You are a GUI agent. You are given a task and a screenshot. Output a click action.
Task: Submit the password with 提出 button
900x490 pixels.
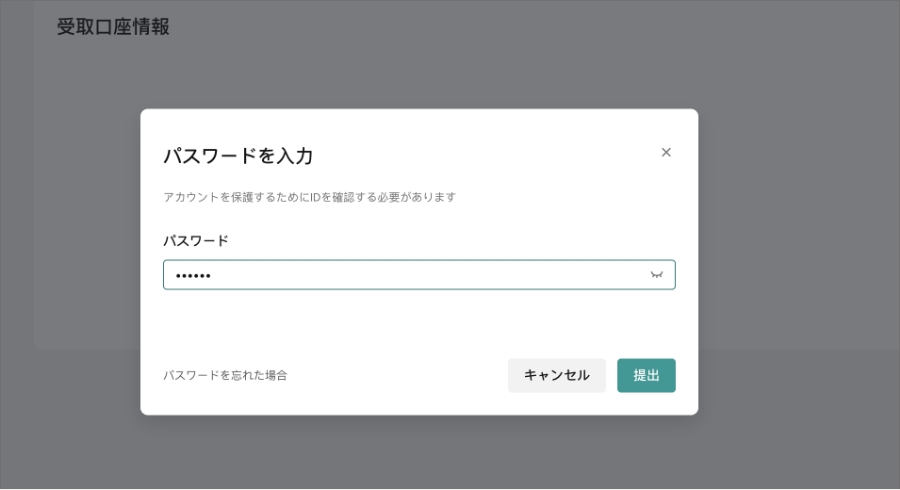[646, 375]
